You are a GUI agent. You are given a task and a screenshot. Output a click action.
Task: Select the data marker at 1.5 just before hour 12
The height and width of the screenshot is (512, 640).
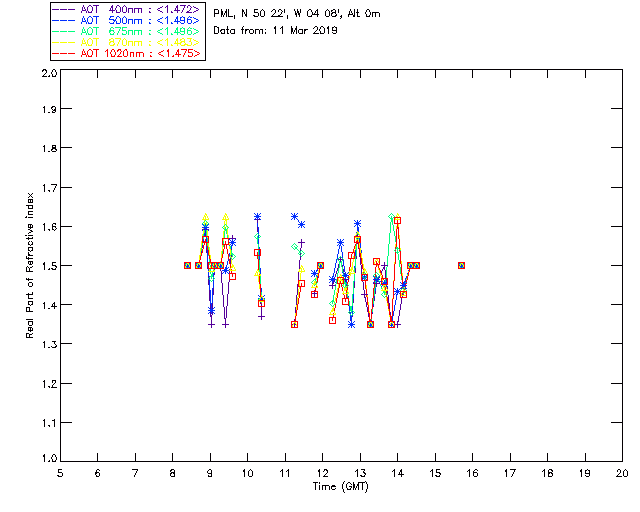click(x=320, y=266)
